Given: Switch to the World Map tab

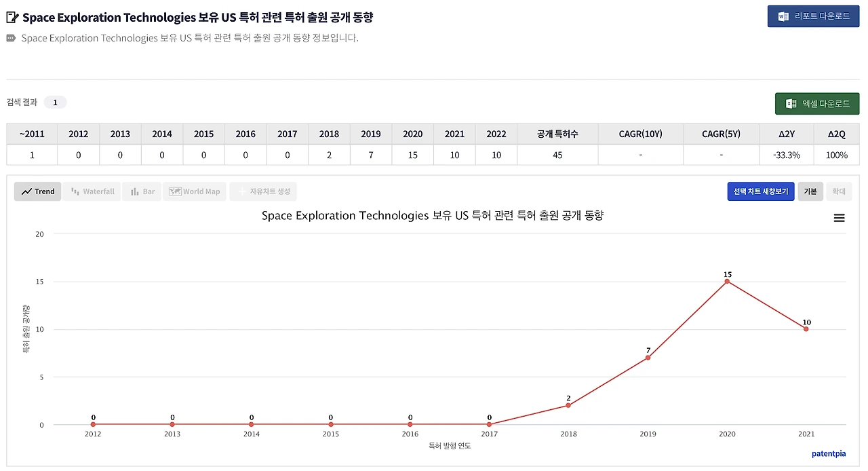Looking at the screenshot, I should pos(195,191).
